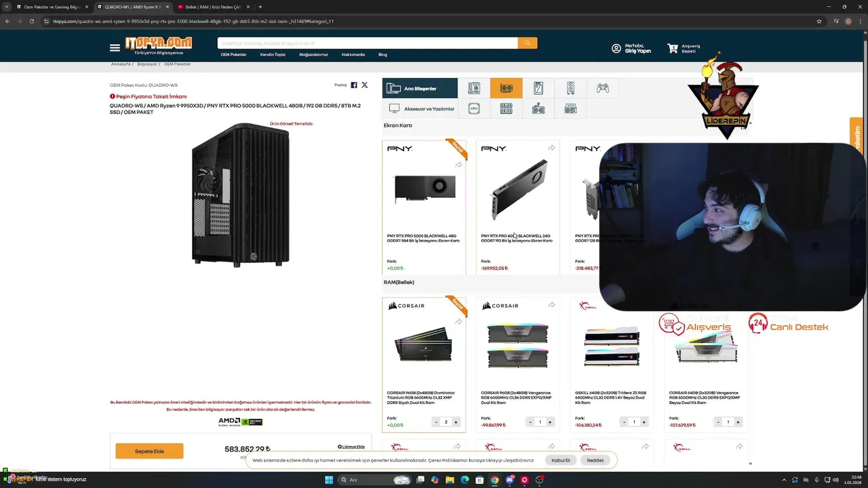Select GSKILL Trident Z5 RGB product image
The width and height of the screenshot is (868, 488).
612,346
